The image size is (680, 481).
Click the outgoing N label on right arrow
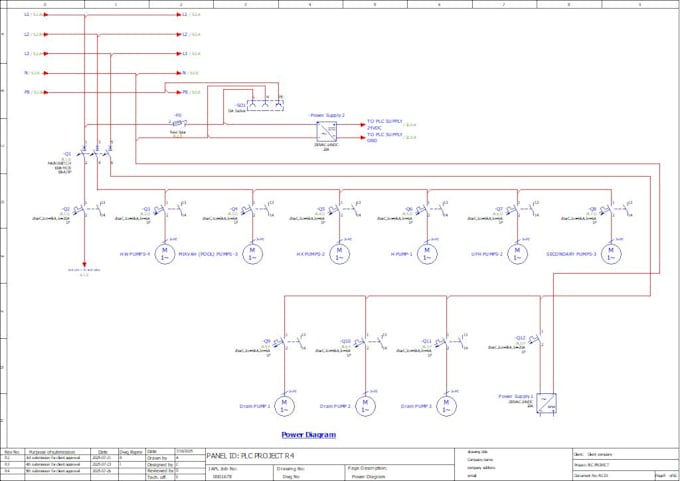click(184, 73)
